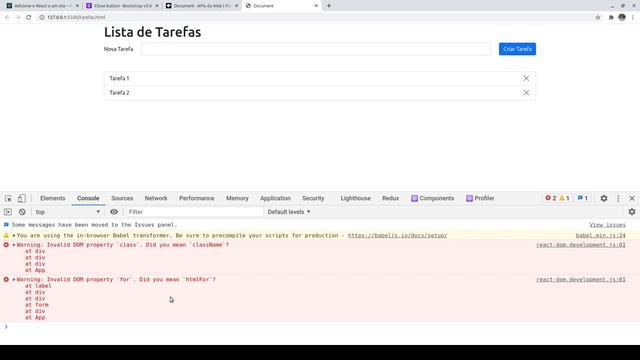Bookmark the page with the star icon
Screen dimensions: 640x360
(598, 17)
